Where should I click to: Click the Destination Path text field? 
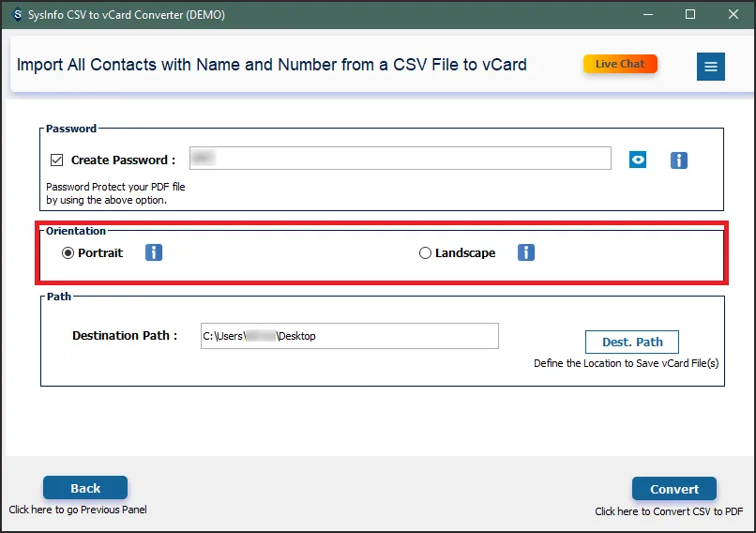[x=350, y=336]
